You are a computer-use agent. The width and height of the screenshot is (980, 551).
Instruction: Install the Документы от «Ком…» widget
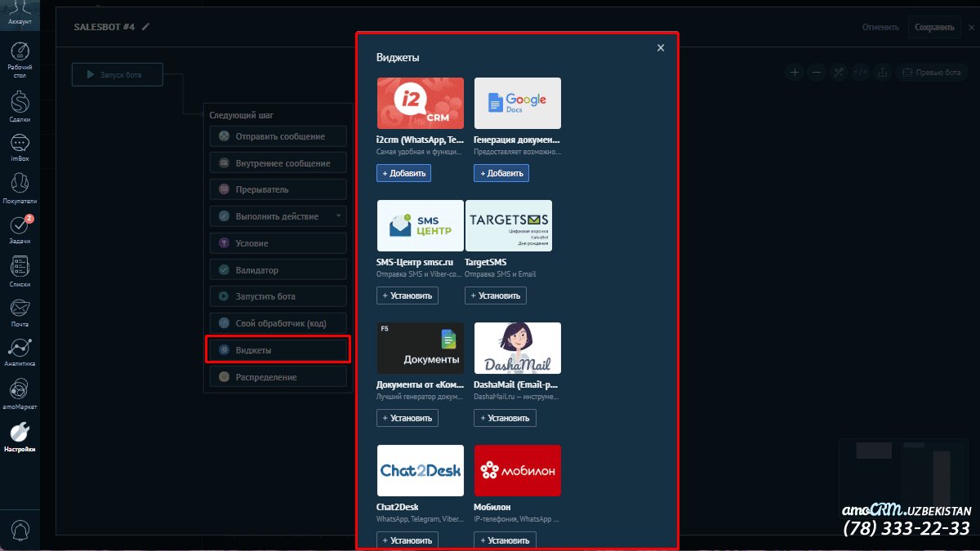pos(408,418)
